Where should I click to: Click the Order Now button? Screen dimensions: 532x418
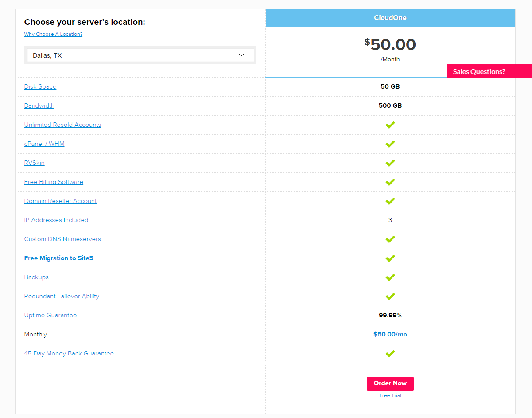(x=390, y=383)
